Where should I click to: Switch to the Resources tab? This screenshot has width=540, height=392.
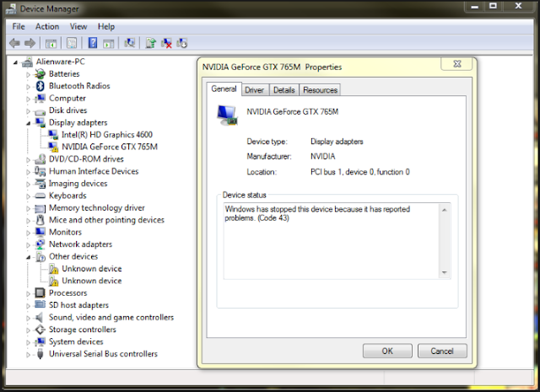pyautogui.click(x=321, y=90)
